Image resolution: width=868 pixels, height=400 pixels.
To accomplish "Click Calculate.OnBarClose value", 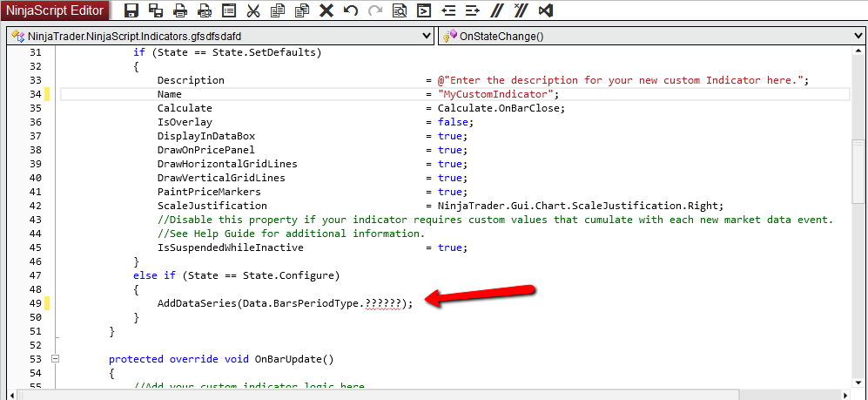I will click(x=498, y=108).
